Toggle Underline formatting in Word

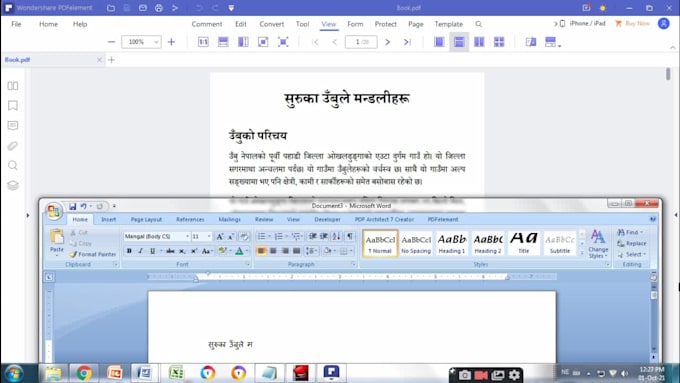pos(152,251)
